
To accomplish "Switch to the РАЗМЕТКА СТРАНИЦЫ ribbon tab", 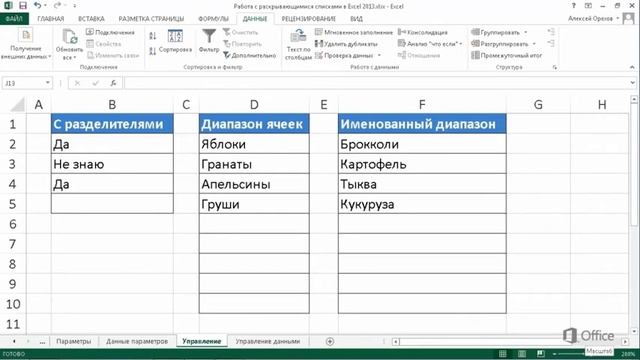I will 151,19.
